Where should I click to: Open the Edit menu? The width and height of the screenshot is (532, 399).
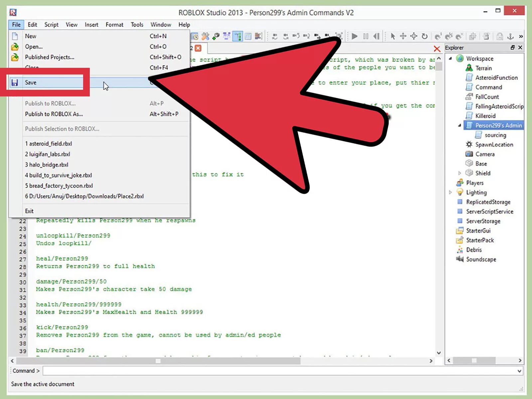32,25
